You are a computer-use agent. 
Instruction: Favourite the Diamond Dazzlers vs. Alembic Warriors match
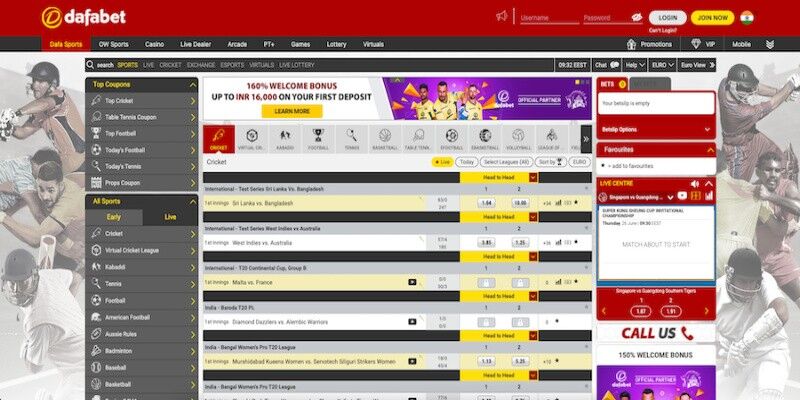click(x=557, y=321)
